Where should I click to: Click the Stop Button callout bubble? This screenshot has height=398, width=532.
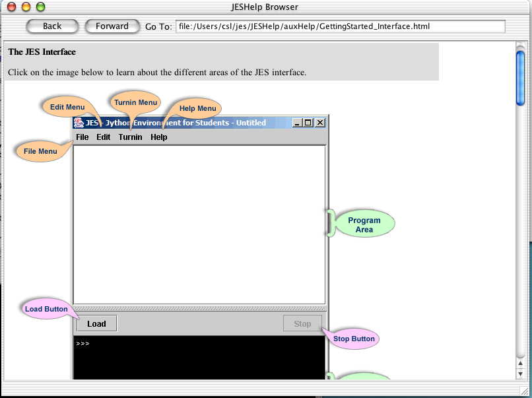(354, 339)
